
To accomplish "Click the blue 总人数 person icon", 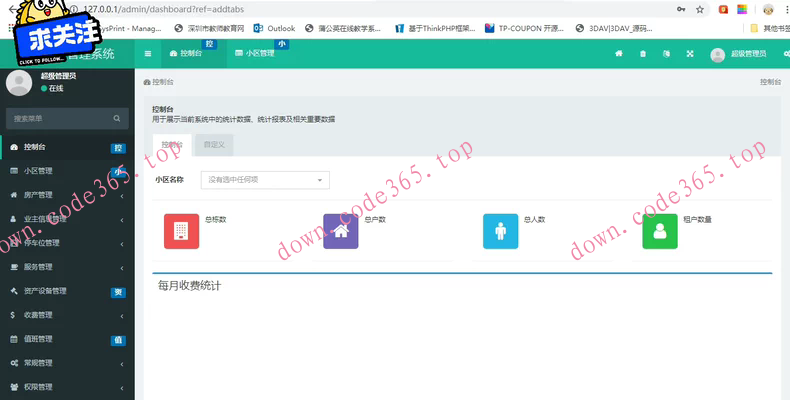I will pos(500,231).
